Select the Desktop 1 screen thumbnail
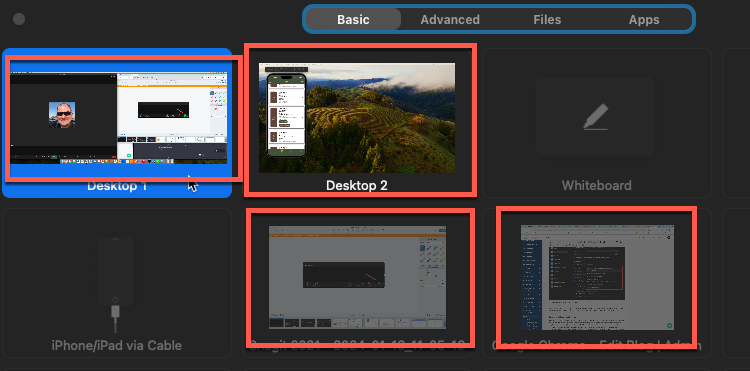750x371 pixels. point(118,119)
